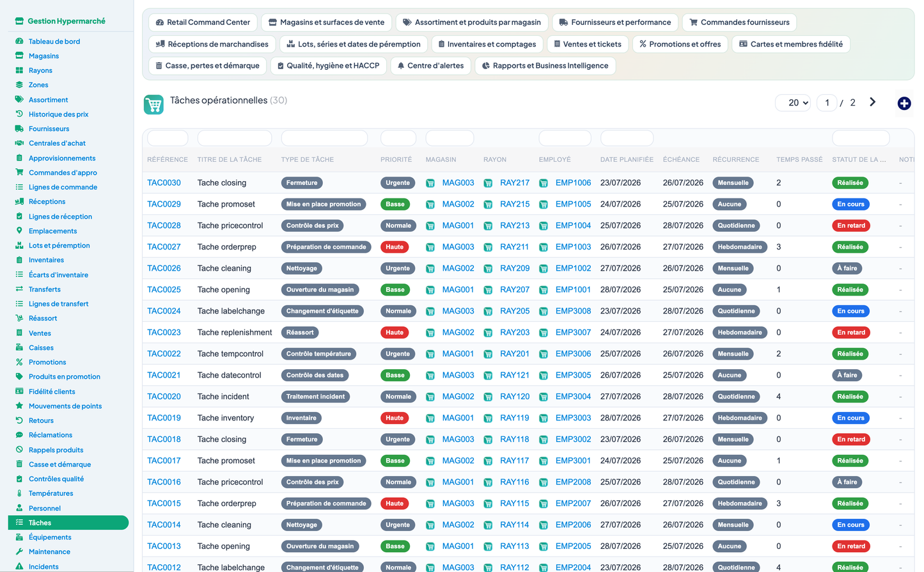
Task: Open Personnel in the sidebar
Action: click(45, 508)
